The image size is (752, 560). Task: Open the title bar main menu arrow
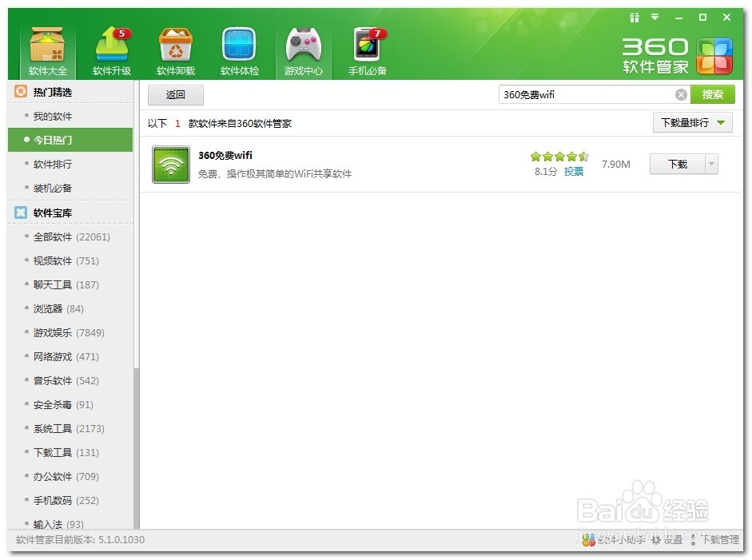[x=655, y=18]
